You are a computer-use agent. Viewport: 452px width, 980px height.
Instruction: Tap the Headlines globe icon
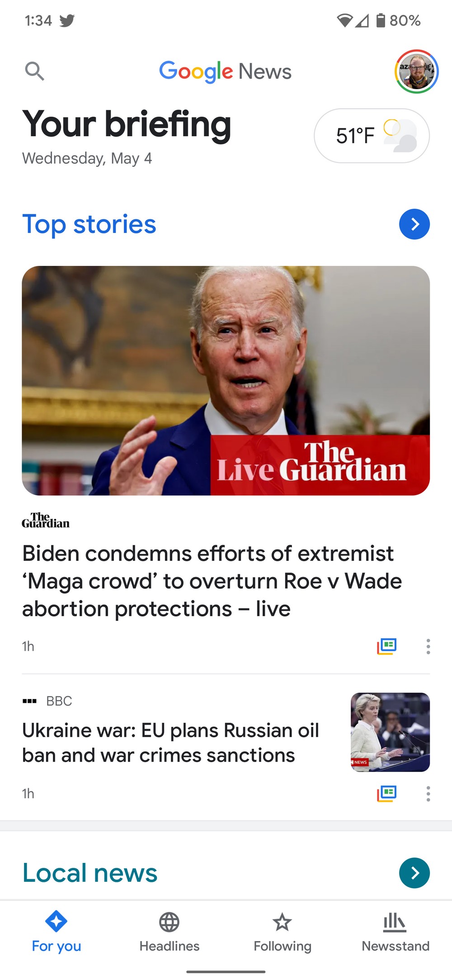point(169,922)
